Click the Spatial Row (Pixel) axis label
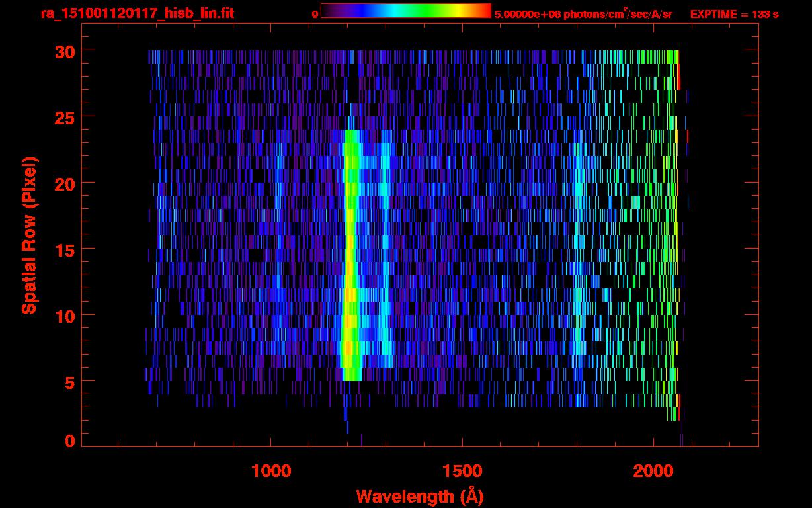 (x=29, y=235)
